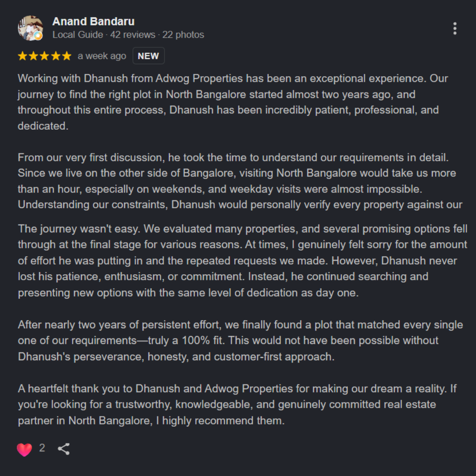Image resolution: width=476 pixels, height=476 pixels.
Task: Select the fifth star in the rating
Action: (67, 56)
